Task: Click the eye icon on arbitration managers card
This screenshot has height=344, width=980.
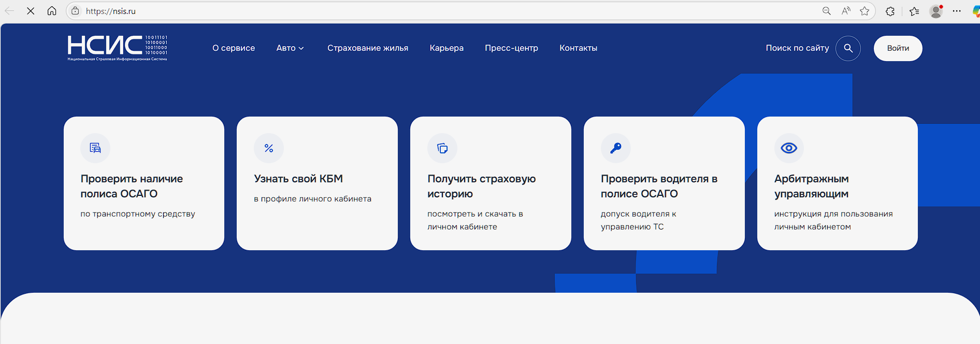Action: [789, 148]
